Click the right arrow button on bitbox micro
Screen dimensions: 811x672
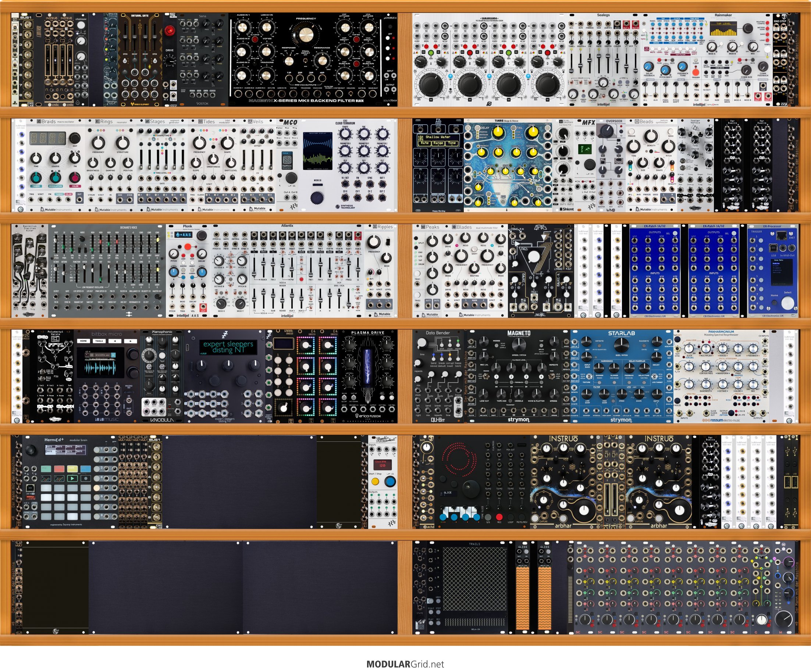[130, 341]
